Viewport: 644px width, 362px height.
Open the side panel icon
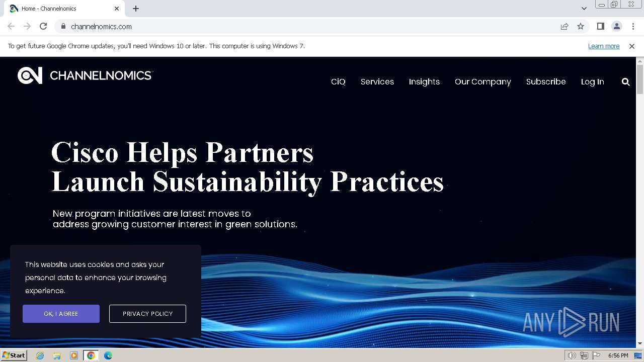point(600,26)
